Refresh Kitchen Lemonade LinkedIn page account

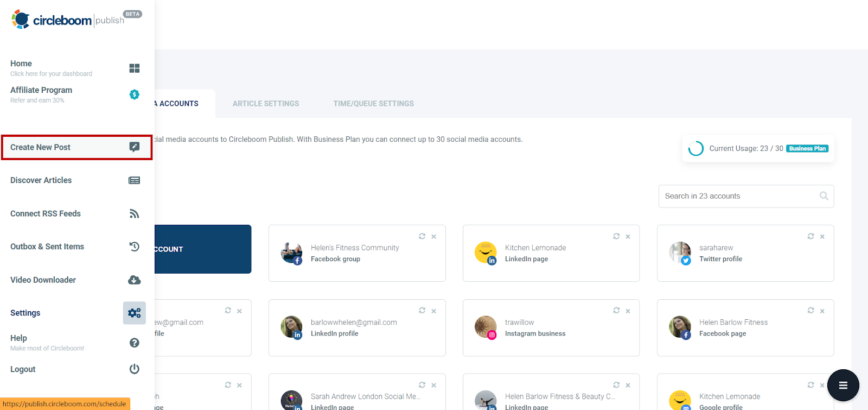coord(616,236)
